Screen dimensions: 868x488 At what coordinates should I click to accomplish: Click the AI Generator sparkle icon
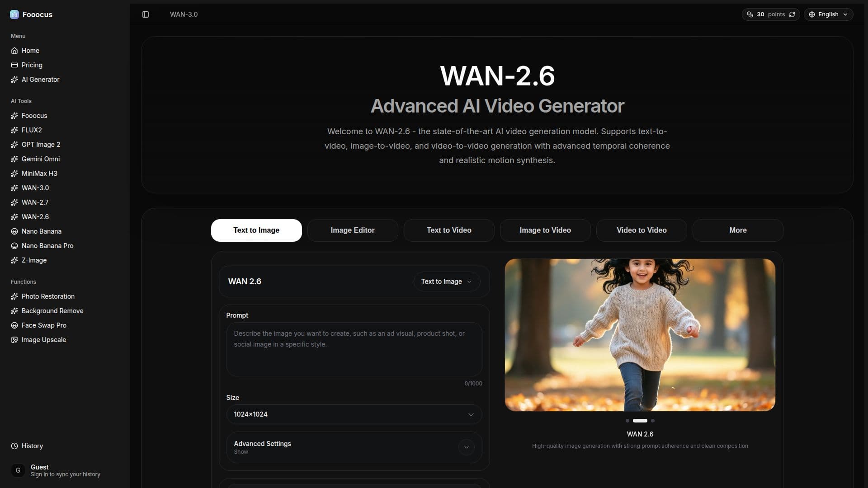coord(14,80)
